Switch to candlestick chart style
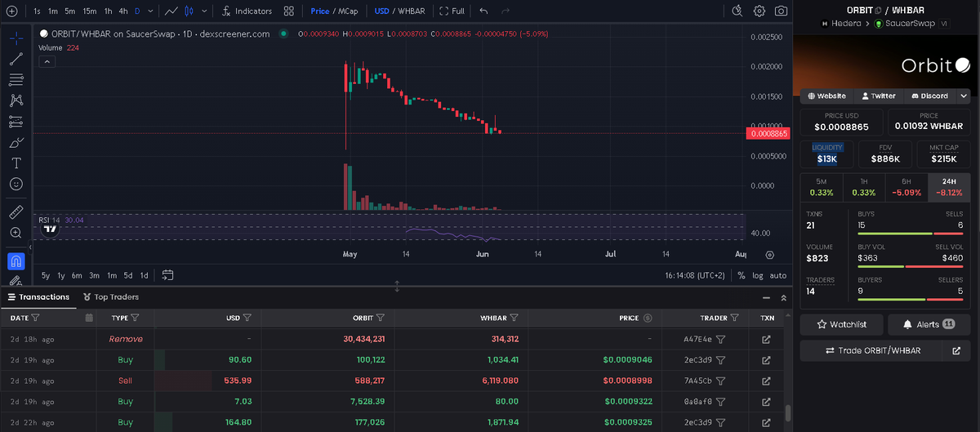Image resolution: width=980 pixels, height=432 pixels. click(189, 11)
